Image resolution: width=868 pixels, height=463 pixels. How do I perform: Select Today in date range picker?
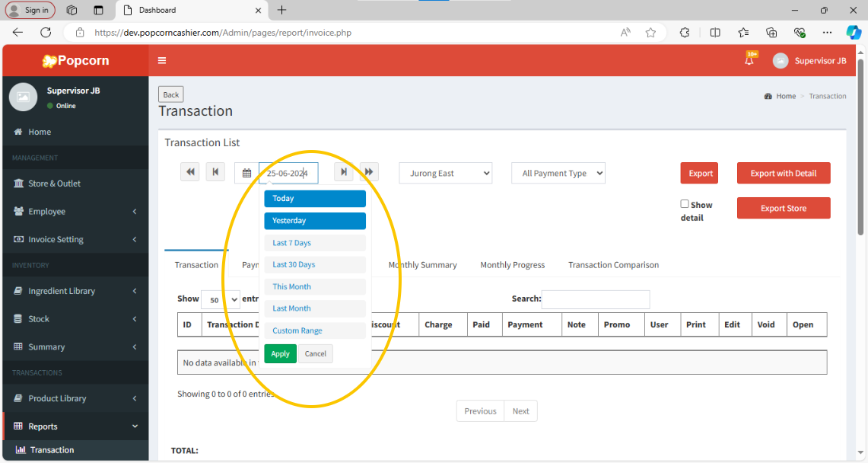click(315, 198)
